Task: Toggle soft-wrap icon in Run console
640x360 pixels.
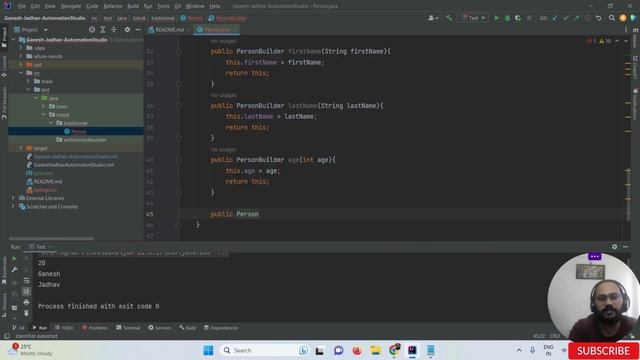Action: 26,280
